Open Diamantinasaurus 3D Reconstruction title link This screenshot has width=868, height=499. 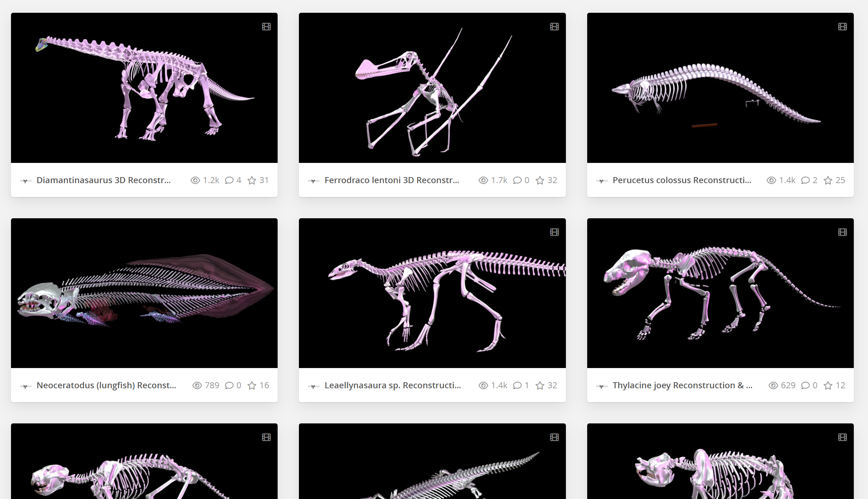click(103, 180)
